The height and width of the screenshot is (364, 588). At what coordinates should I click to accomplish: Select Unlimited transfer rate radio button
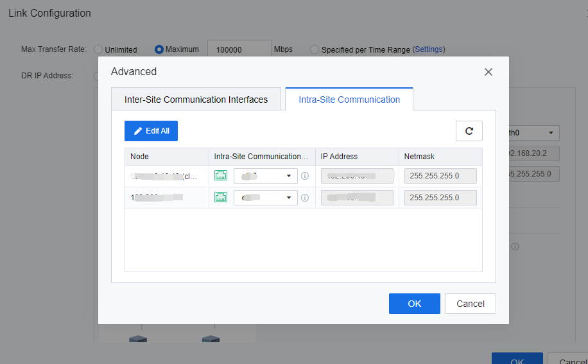pos(99,49)
